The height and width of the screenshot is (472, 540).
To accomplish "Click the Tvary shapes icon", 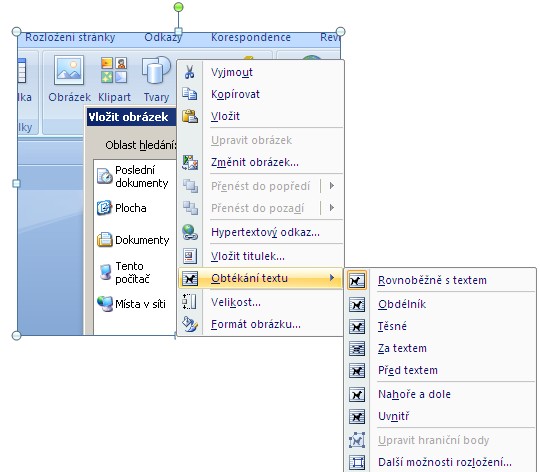I will coord(156,70).
